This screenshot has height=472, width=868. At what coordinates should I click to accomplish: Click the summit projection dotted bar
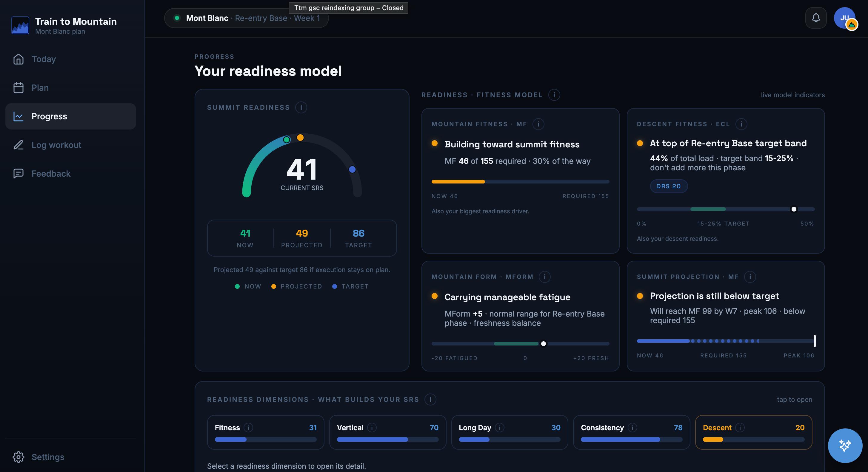coord(725,341)
